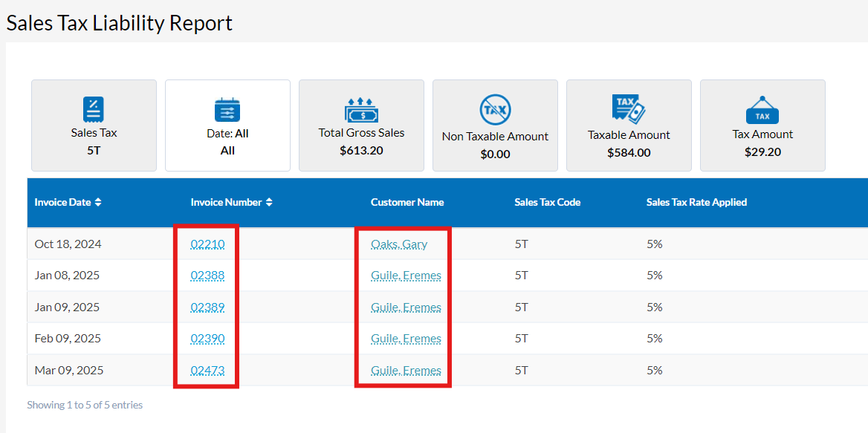Sort table by Invoice Date arrows
Image resolution: width=868 pixels, height=433 pixels.
98,202
